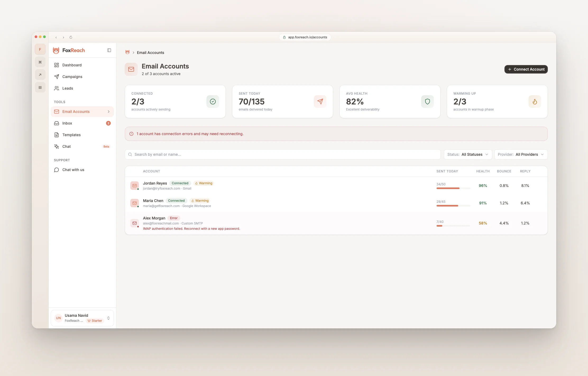This screenshot has width=588, height=376.
Task: Open Campaigns in the sidebar
Action: pos(72,77)
